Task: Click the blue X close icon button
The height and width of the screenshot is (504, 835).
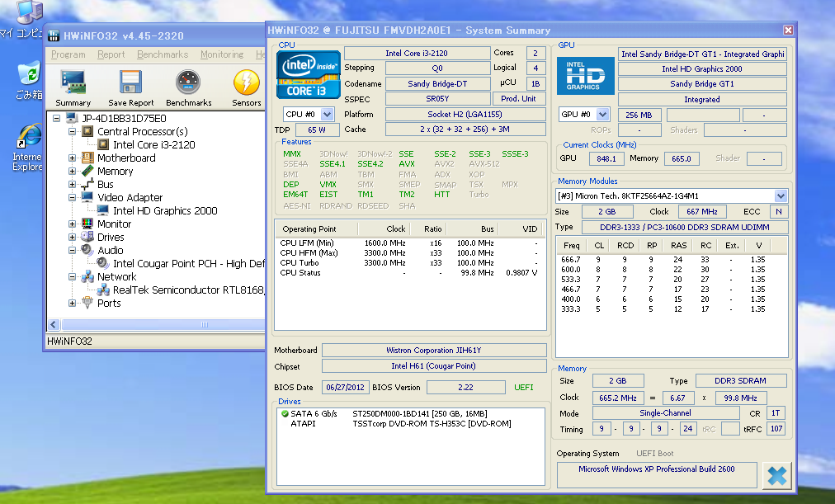Action: click(776, 476)
